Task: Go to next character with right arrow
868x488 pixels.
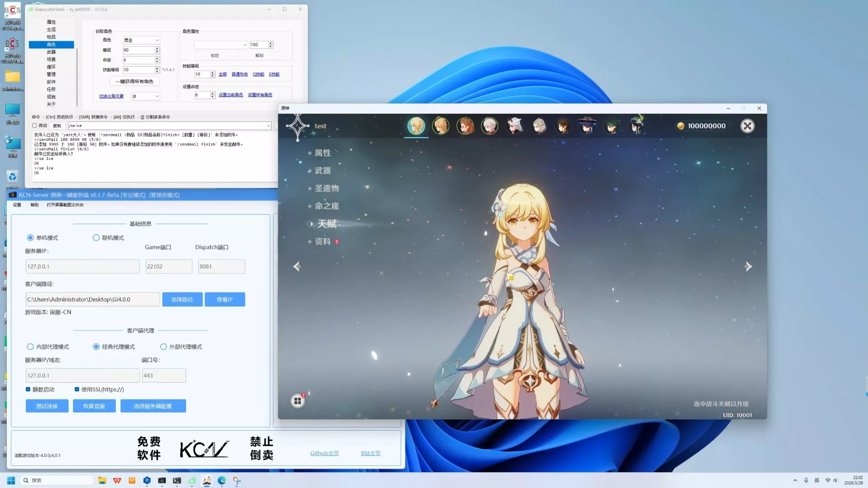Action: (x=748, y=267)
